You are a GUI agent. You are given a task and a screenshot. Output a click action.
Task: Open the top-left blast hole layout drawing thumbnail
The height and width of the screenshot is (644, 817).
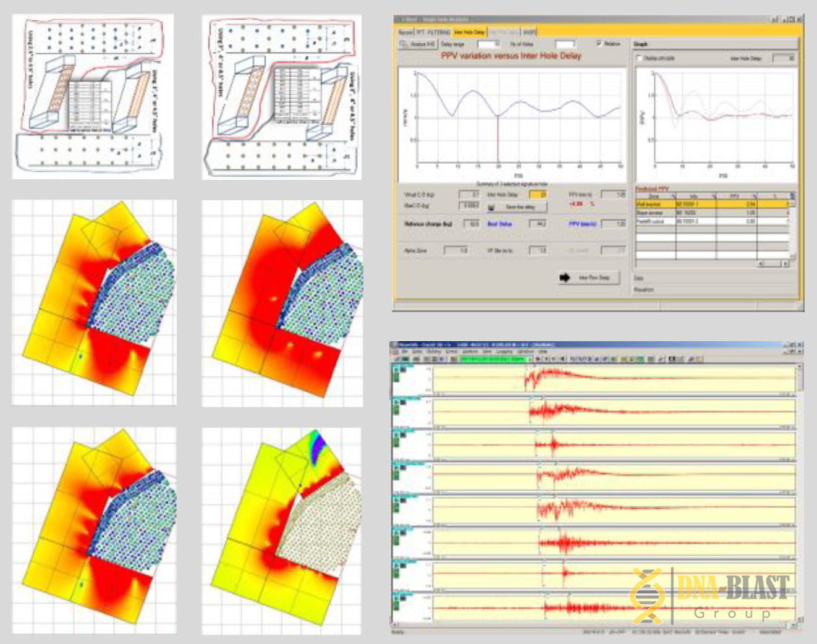[x=93, y=97]
